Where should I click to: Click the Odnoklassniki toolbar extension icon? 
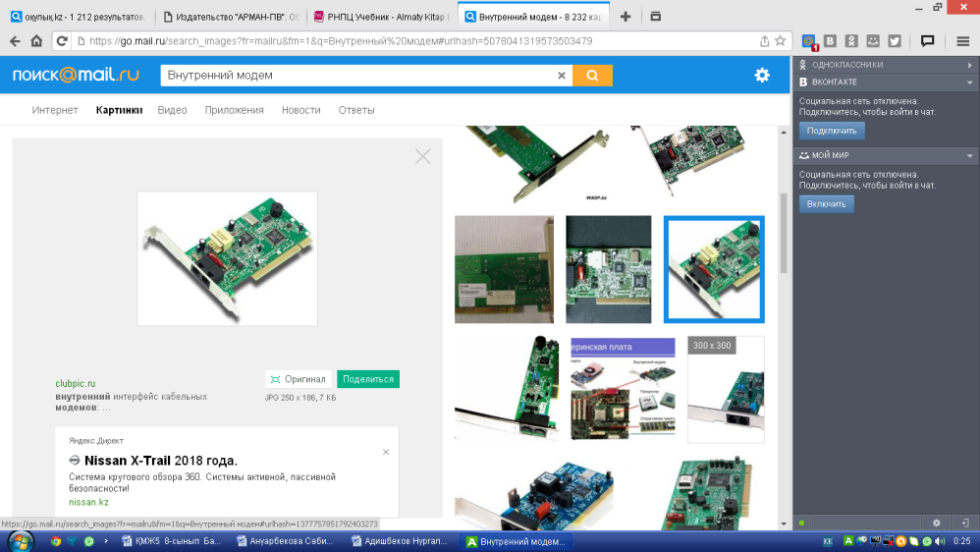(x=851, y=41)
